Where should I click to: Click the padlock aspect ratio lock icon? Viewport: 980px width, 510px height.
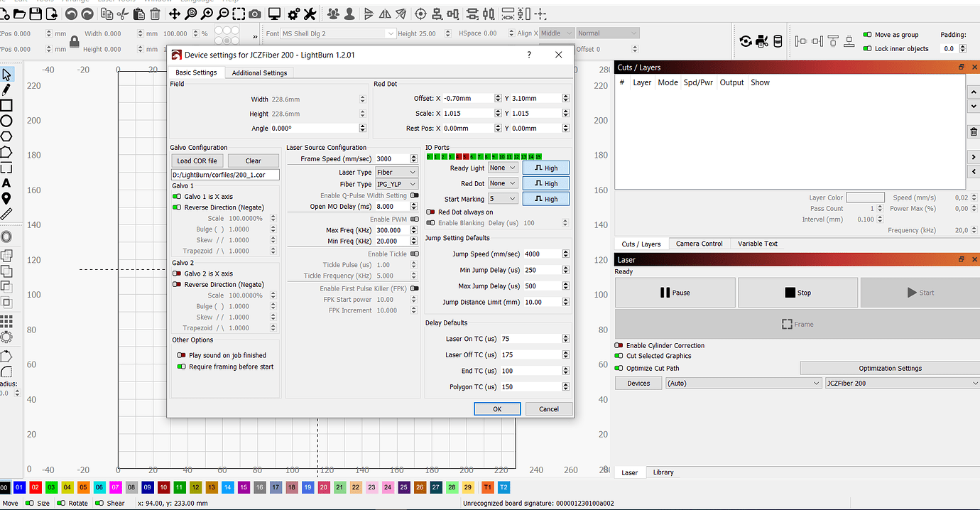point(74,42)
